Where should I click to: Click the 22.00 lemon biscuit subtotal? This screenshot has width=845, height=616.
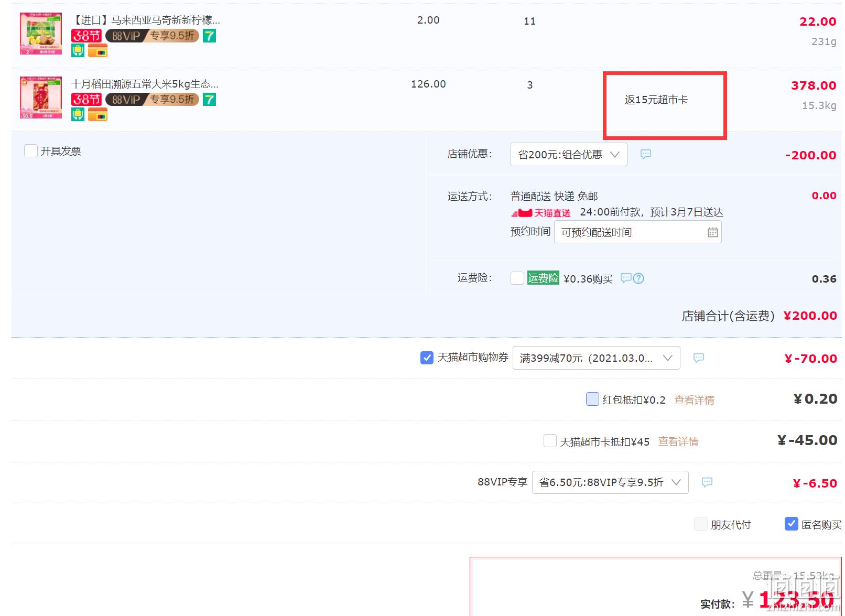pyautogui.click(x=818, y=21)
